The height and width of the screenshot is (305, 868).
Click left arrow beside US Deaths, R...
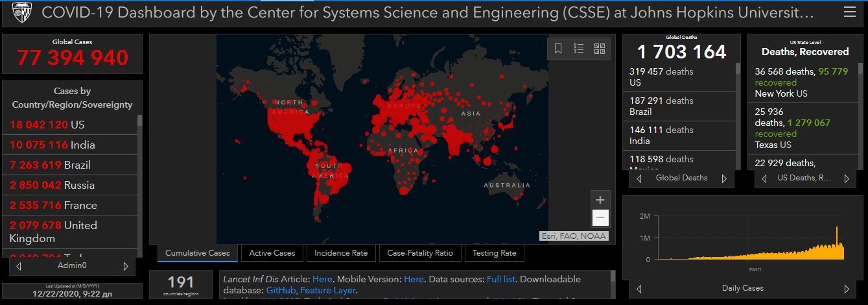[764, 178]
